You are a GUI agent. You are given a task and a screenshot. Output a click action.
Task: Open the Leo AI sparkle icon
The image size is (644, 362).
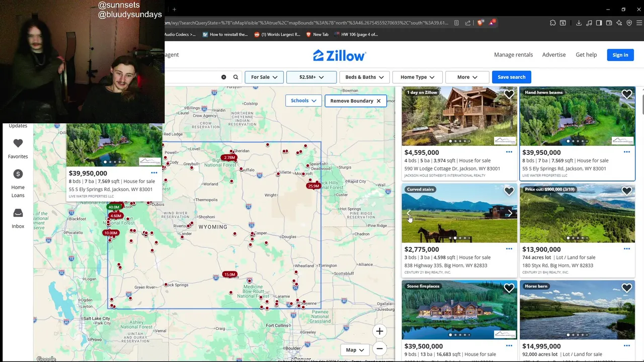619,23
